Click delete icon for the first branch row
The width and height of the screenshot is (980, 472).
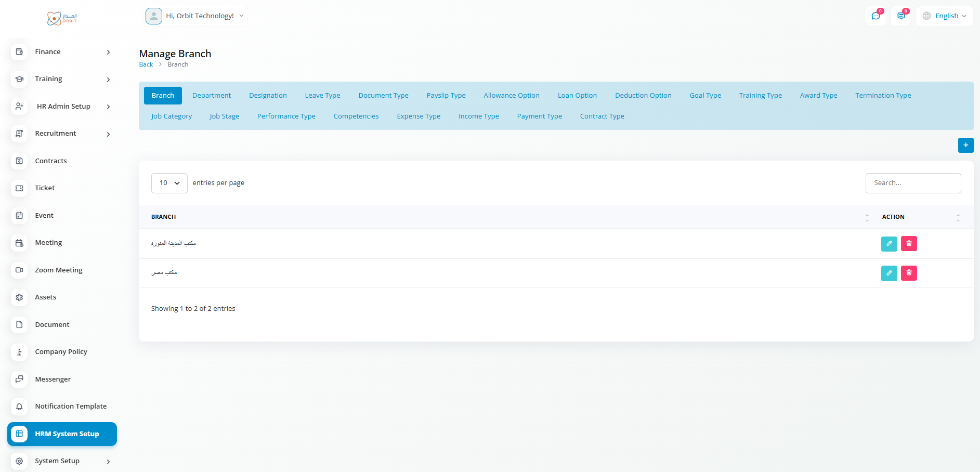tap(909, 243)
